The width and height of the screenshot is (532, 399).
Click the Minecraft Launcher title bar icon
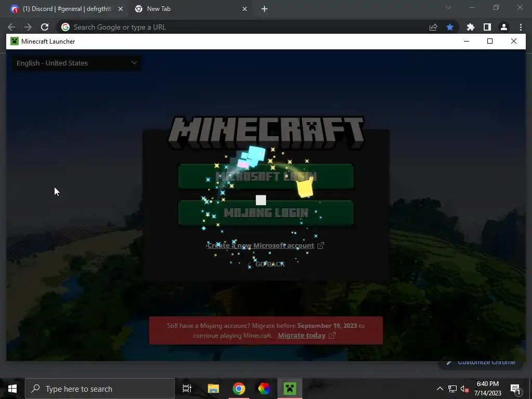(14, 42)
